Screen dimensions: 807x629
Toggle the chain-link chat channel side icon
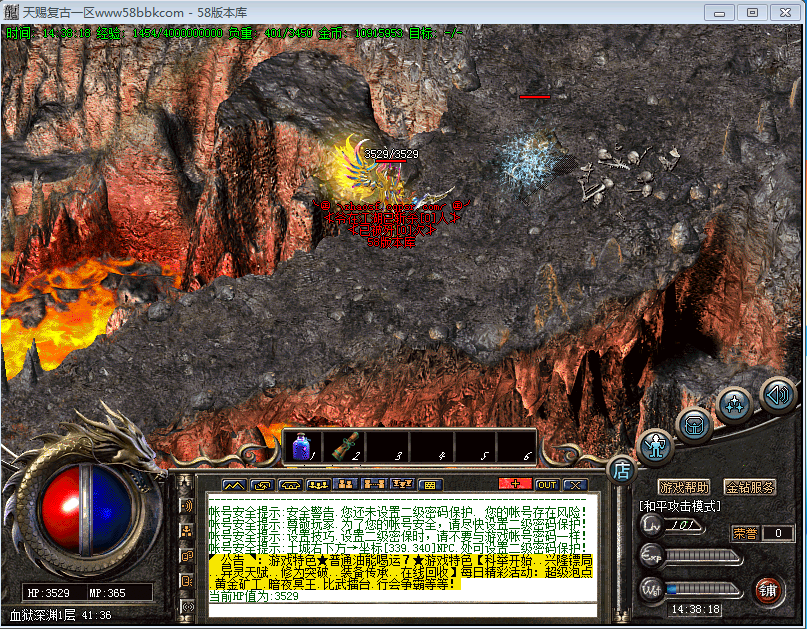(x=186, y=556)
